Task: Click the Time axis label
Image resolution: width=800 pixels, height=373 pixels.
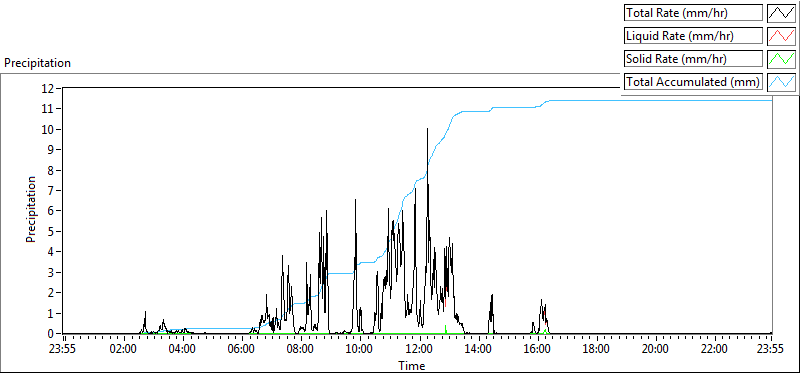Action: point(412,365)
